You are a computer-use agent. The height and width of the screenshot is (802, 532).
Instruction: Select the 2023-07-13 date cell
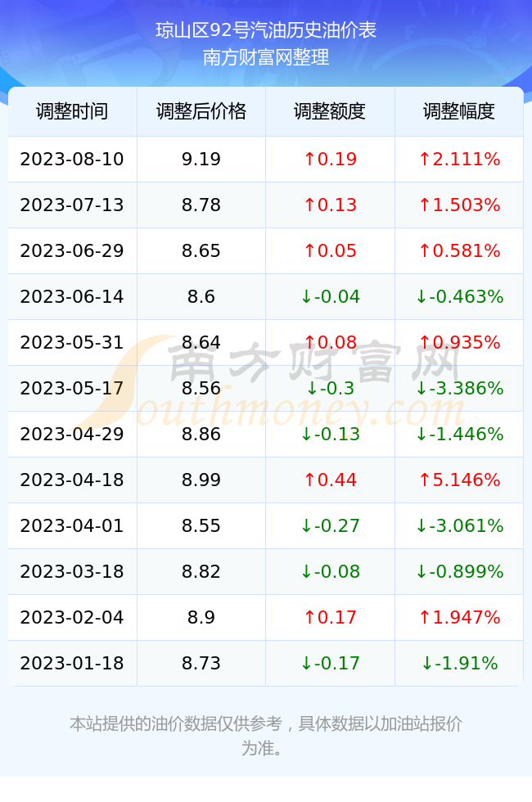(72, 205)
